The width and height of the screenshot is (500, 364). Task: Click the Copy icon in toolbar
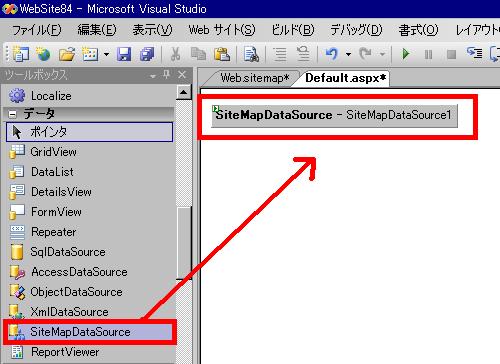[199, 54]
